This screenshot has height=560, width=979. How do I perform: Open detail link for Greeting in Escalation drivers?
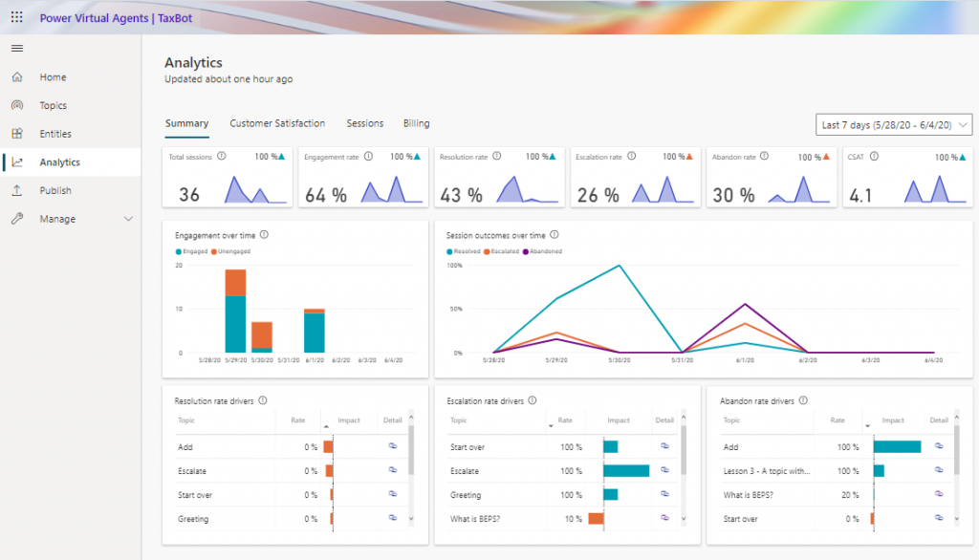pos(665,494)
